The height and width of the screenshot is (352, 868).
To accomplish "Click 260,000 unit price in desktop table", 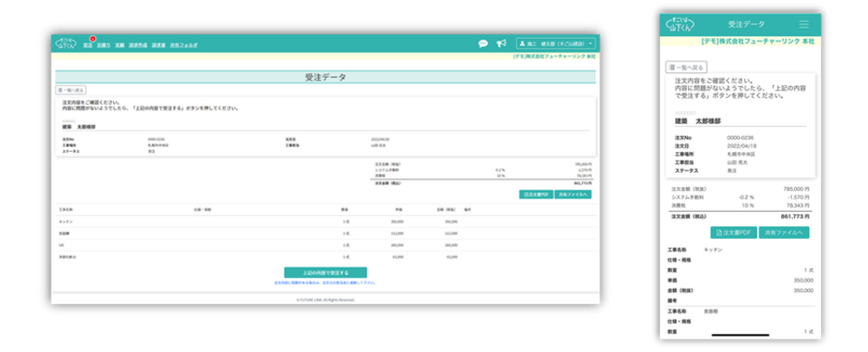I will (397, 245).
